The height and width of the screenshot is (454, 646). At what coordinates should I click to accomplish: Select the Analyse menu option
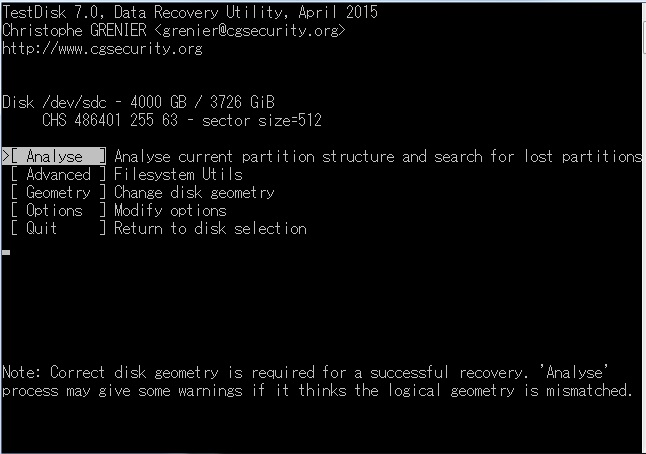click(x=54, y=156)
